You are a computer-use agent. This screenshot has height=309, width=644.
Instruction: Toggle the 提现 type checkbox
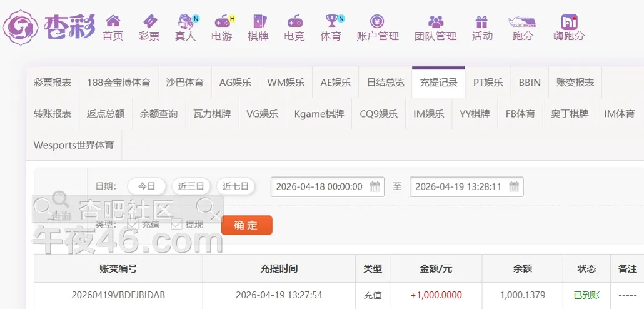176,224
